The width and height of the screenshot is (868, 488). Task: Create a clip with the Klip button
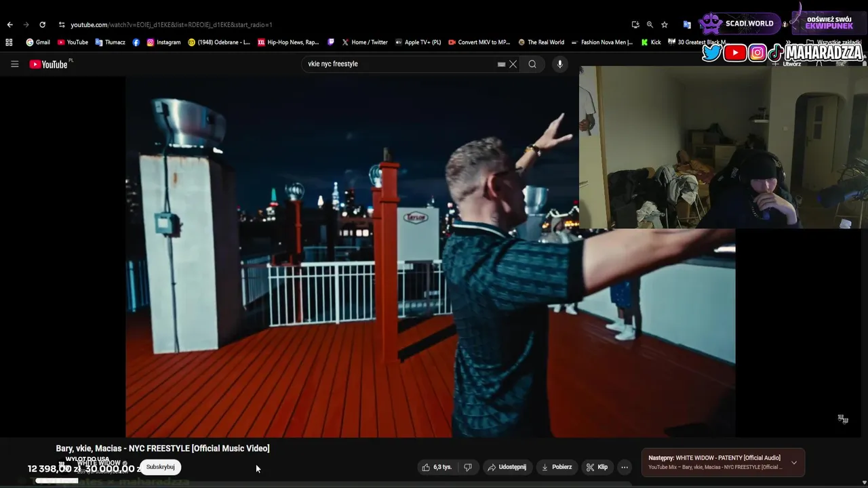597,467
